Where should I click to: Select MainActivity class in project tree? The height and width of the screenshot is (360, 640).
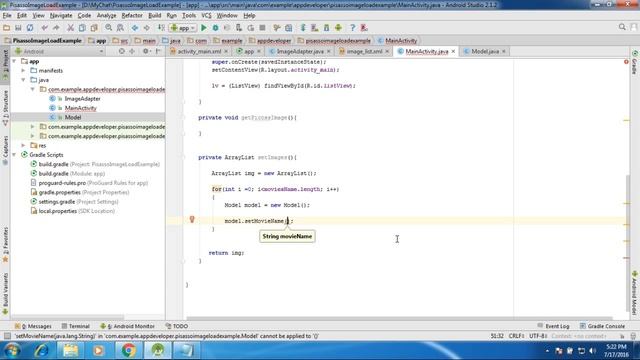click(x=80, y=108)
